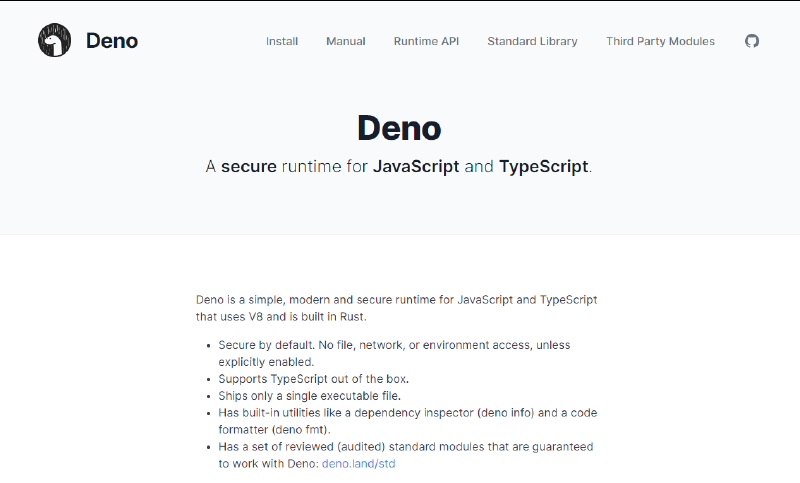Viewport: 800px width, 483px height.
Task: Click the intro paragraph mentioning V8 and Rust
Action: click(x=396, y=308)
